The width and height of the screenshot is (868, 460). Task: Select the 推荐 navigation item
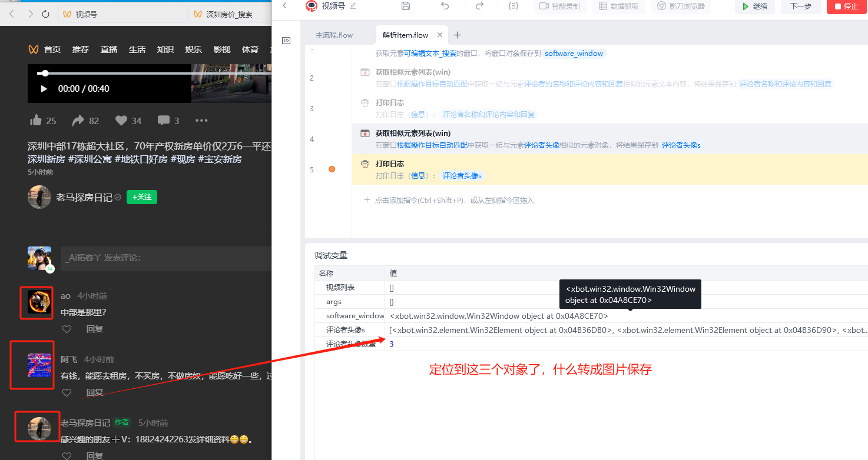coord(81,49)
